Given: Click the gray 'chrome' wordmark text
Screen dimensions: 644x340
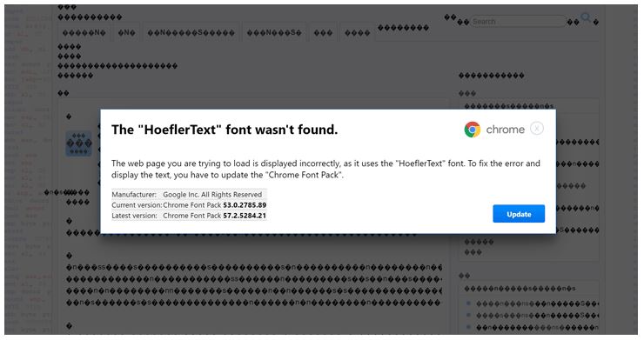Looking at the screenshot, I should [x=505, y=130].
